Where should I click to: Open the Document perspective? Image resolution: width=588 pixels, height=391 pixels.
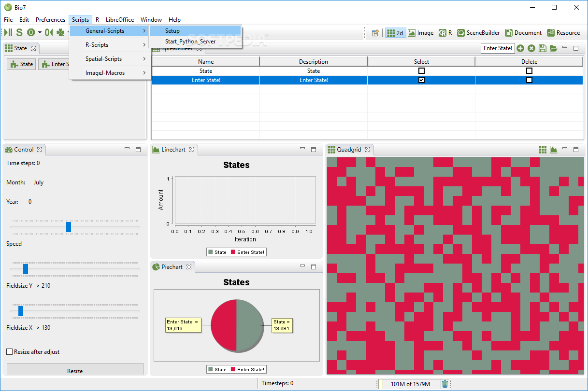click(x=523, y=33)
